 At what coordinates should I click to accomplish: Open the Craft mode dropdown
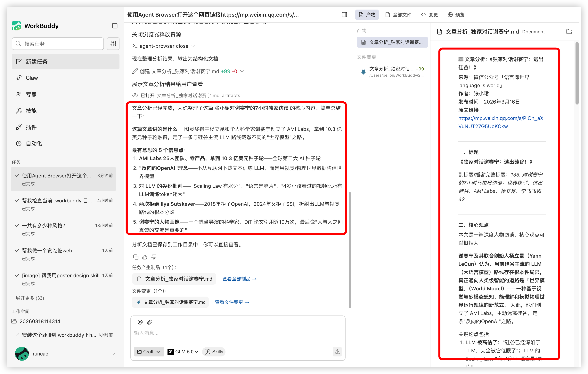coord(149,352)
